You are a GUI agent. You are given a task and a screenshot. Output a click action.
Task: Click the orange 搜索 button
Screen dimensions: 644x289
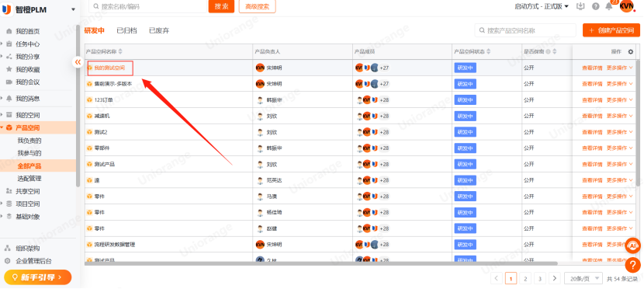221,6
